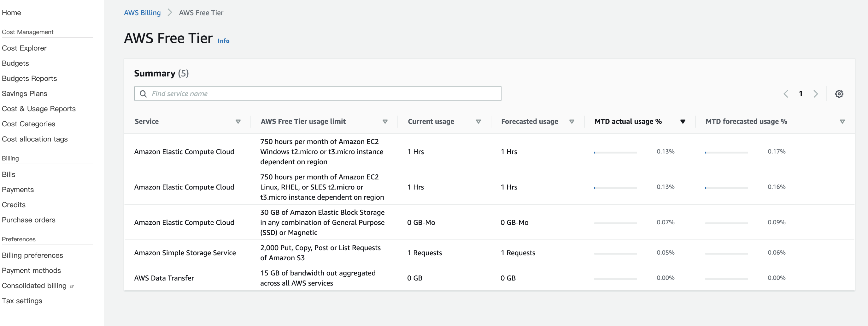Open Purchase orders in sidebar
Viewport: 868px width, 326px height.
tap(29, 220)
